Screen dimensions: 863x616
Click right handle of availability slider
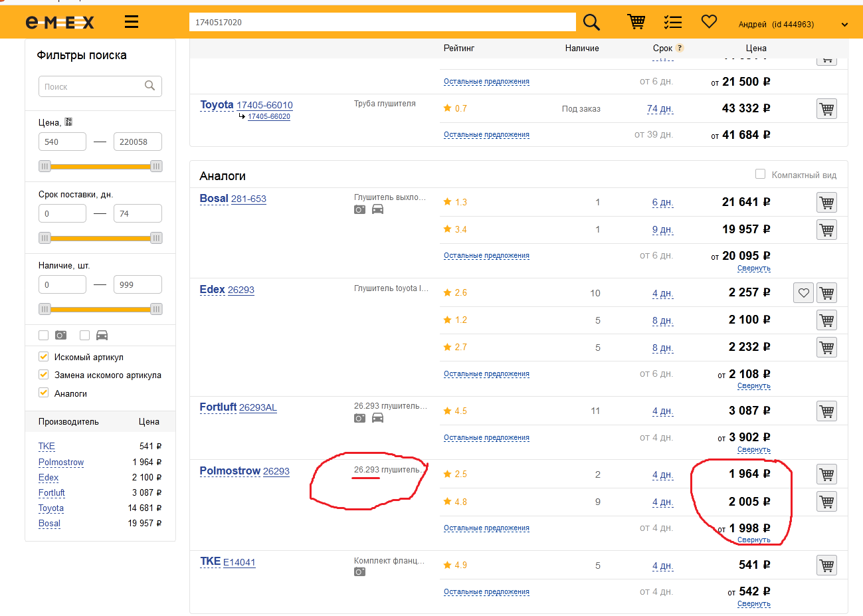156,309
